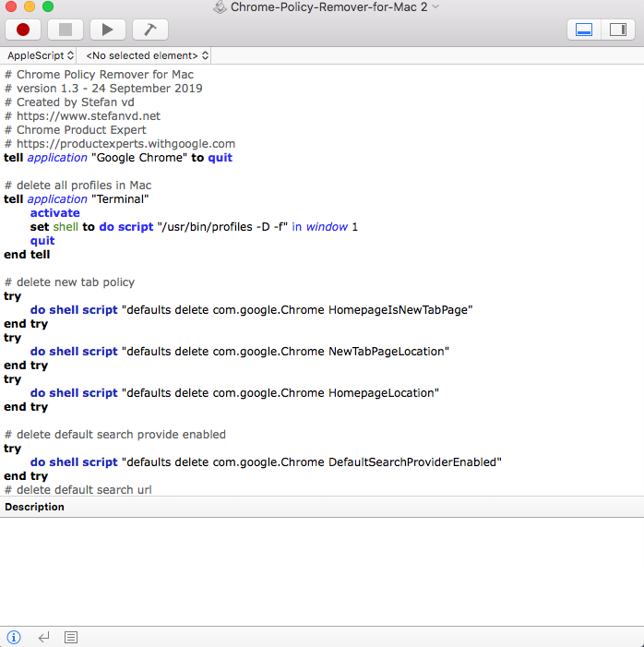
Task: Click the productexperts.withgoogle.com comment line
Action: tap(120, 144)
